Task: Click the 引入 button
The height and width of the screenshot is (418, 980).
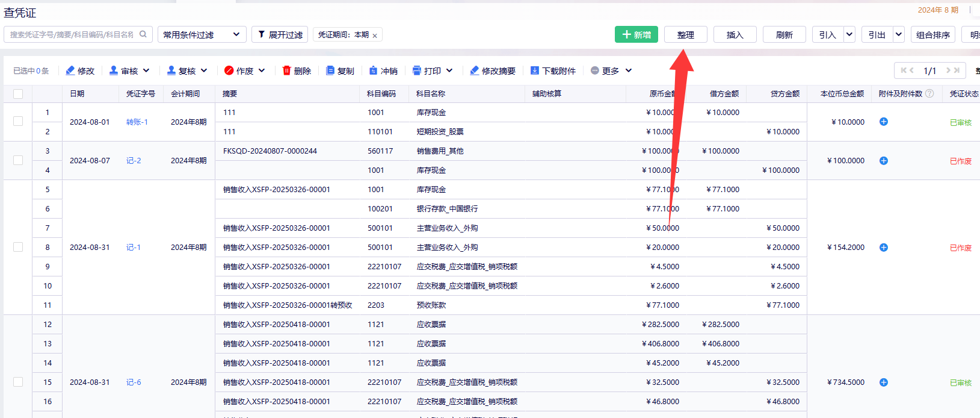Action: [x=828, y=34]
